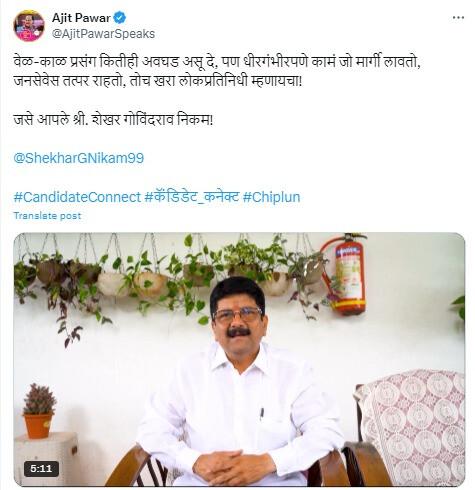Screen dimensions: 475x490
Task: Play the video by clicking the seated man
Action: (x=238, y=380)
